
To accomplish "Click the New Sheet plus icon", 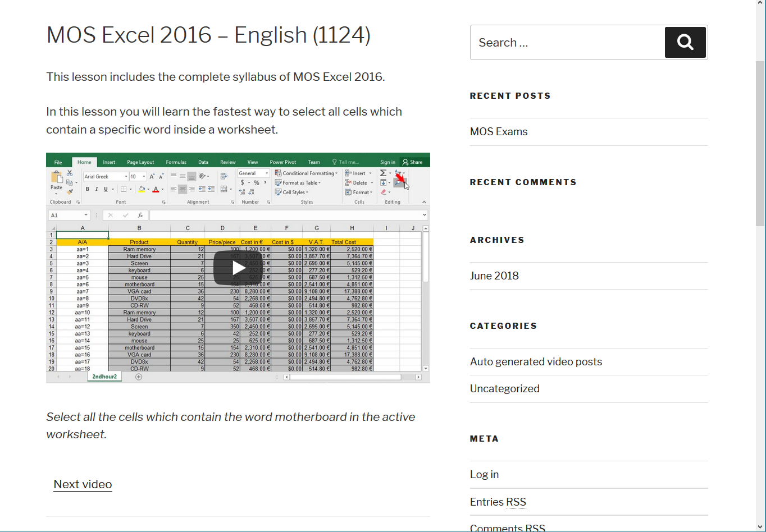I will pos(139,377).
